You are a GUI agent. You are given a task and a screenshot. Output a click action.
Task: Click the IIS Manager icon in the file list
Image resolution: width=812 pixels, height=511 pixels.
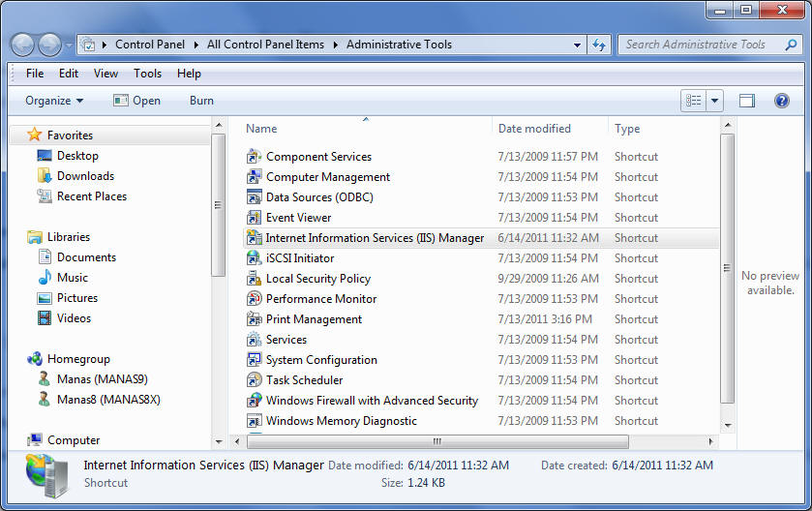(x=254, y=238)
